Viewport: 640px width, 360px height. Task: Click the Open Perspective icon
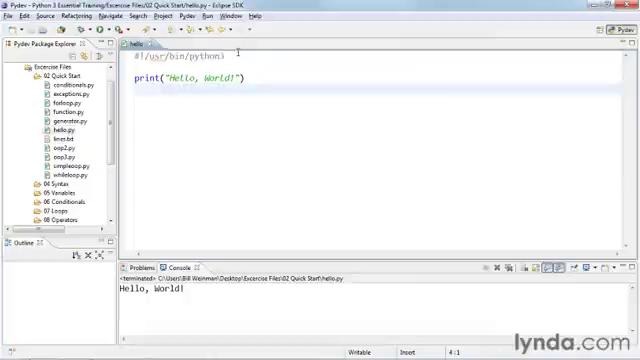coord(600,30)
